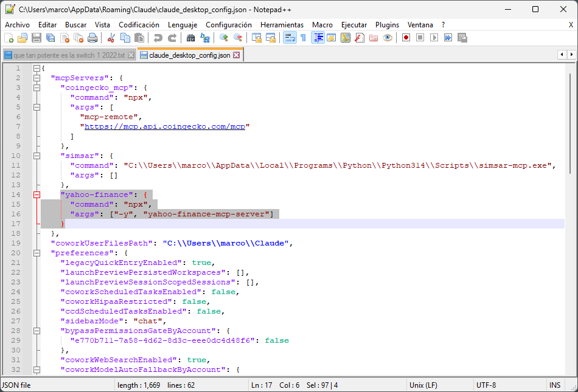
Task: Show the Document Map panel icon
Action: pyautogui.click(x=346, y=38)
